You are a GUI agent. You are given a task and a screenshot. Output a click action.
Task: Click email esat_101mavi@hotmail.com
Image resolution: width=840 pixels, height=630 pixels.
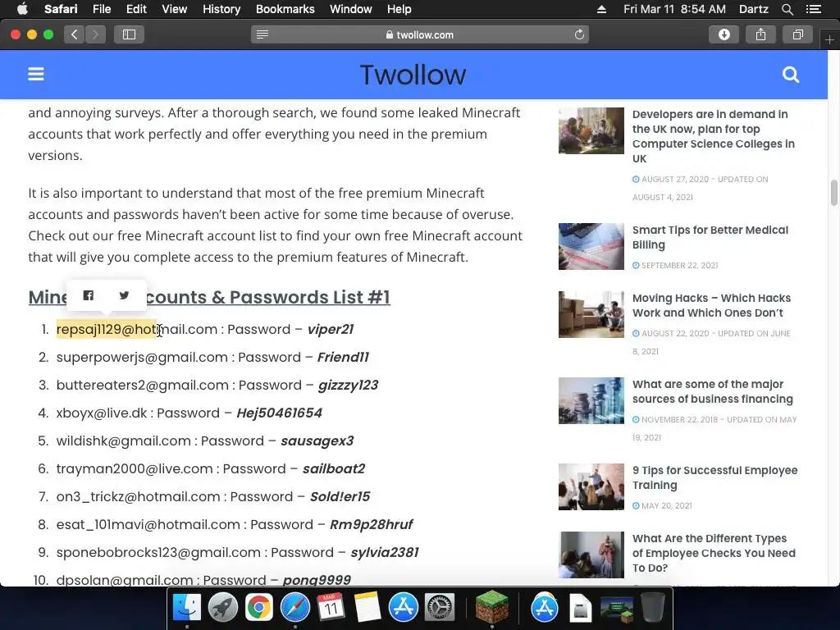(x=148, y=524)
